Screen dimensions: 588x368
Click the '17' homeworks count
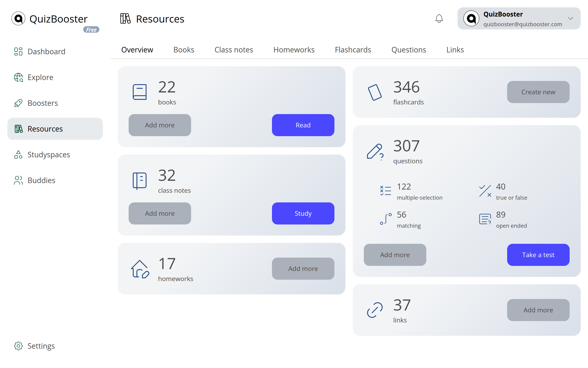click(167, 264)
